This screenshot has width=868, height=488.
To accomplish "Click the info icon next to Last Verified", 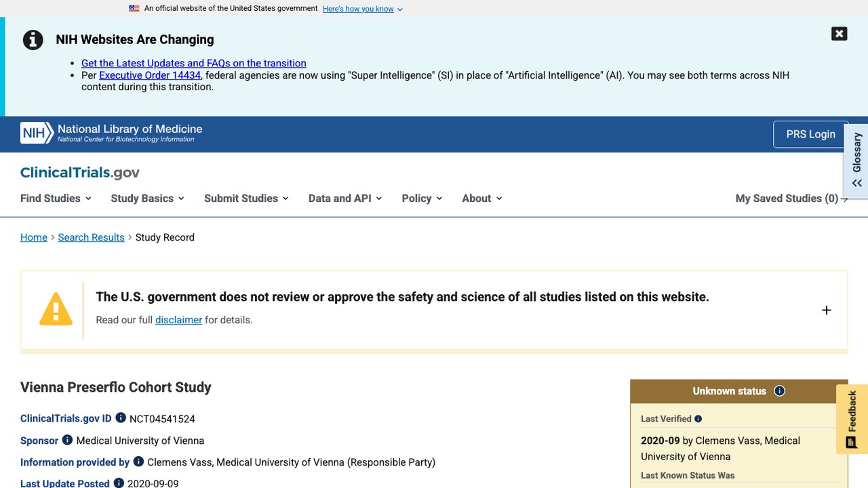I will 698,419.
